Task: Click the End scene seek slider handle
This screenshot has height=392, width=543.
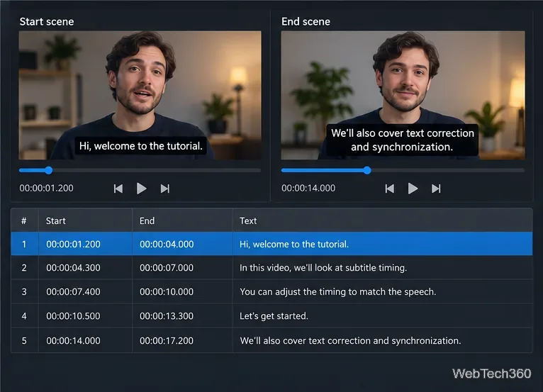Action: (367, 170)
